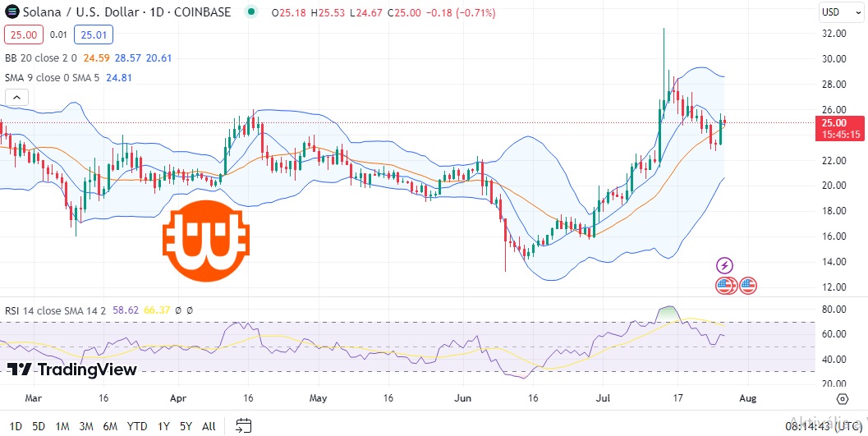Click the RSI value 58.62

click(126, 310)
